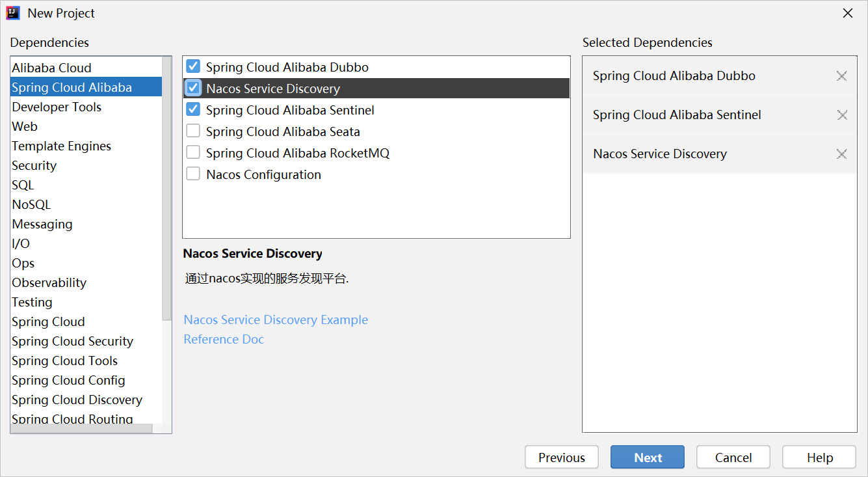Remove Spring Cloud Alibaba Sentinel using its X icon
Screen dimensions: 868x477
click(x=841, y=115)
